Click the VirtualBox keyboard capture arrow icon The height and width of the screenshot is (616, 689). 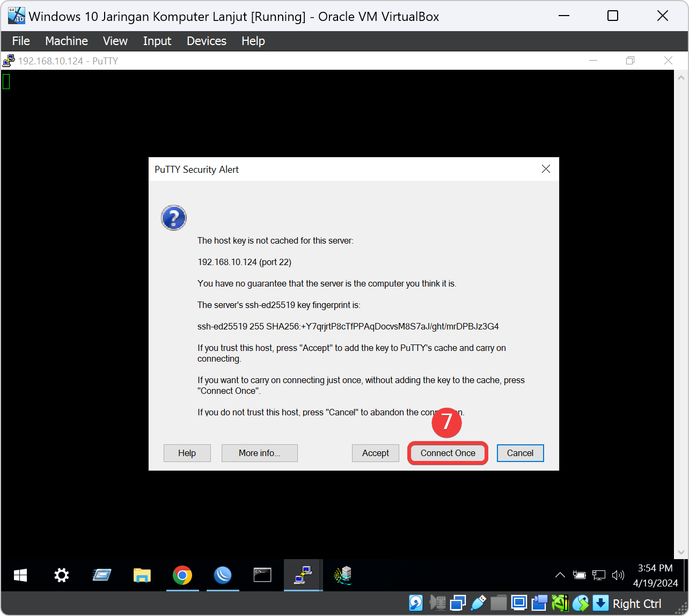coord(600,603)
